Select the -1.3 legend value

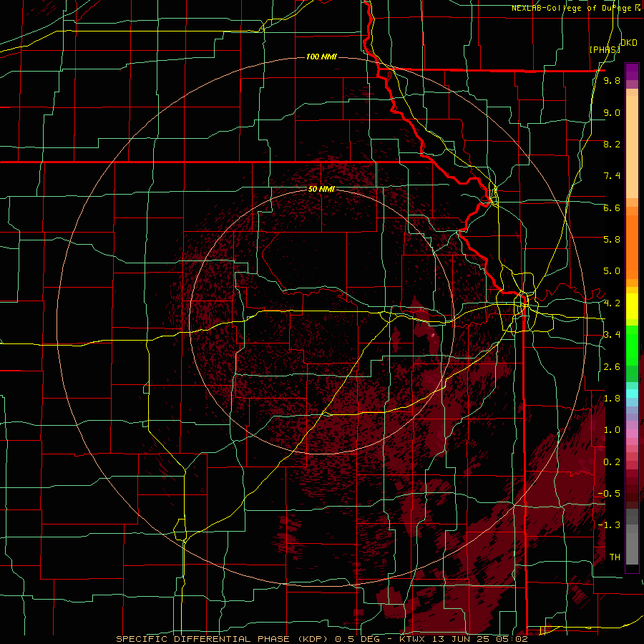609,525
